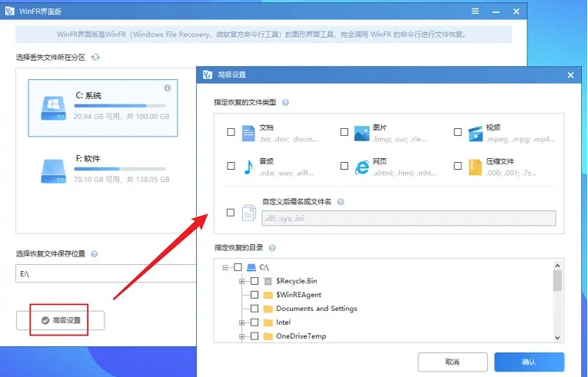Click the 视频 video type icon
The image size is (588, 377).
pyautogui.click(x=476, y=134)
